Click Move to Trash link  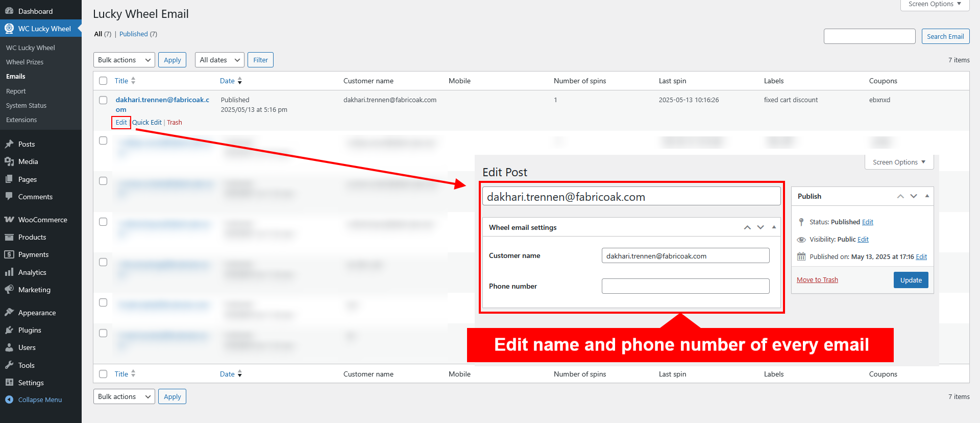point(817,280)
